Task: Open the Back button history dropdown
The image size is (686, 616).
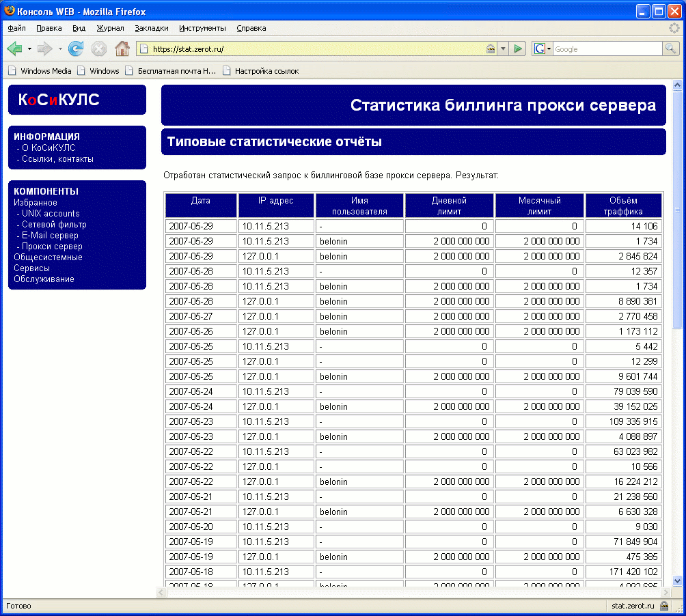Action: 29,48
